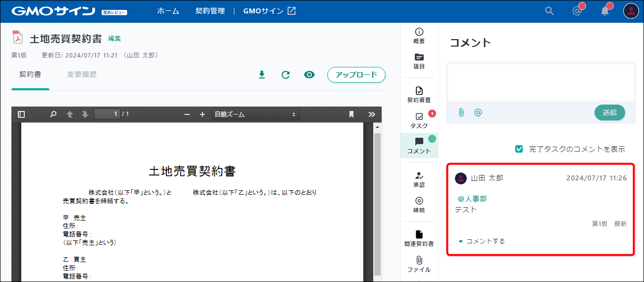
Task: Click the mention @ icon in comment box
Action: pos(478,113)
